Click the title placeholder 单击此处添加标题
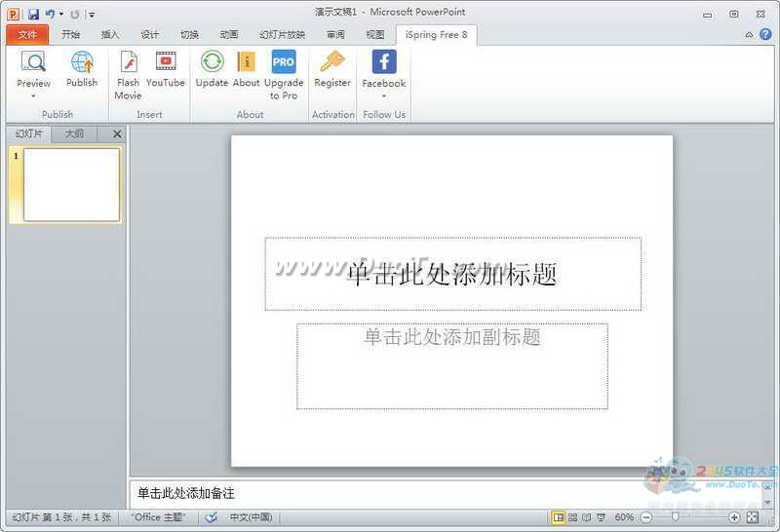 coord(452,274)
